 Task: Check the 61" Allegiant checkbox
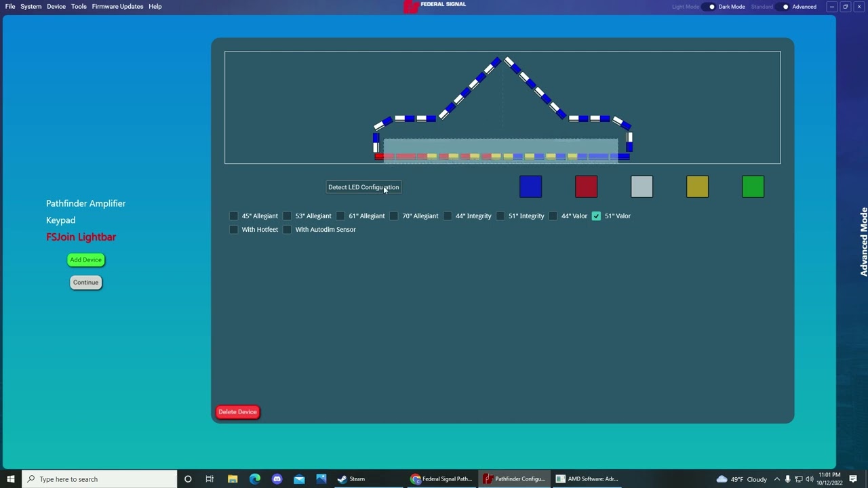(x=340, y=216)
